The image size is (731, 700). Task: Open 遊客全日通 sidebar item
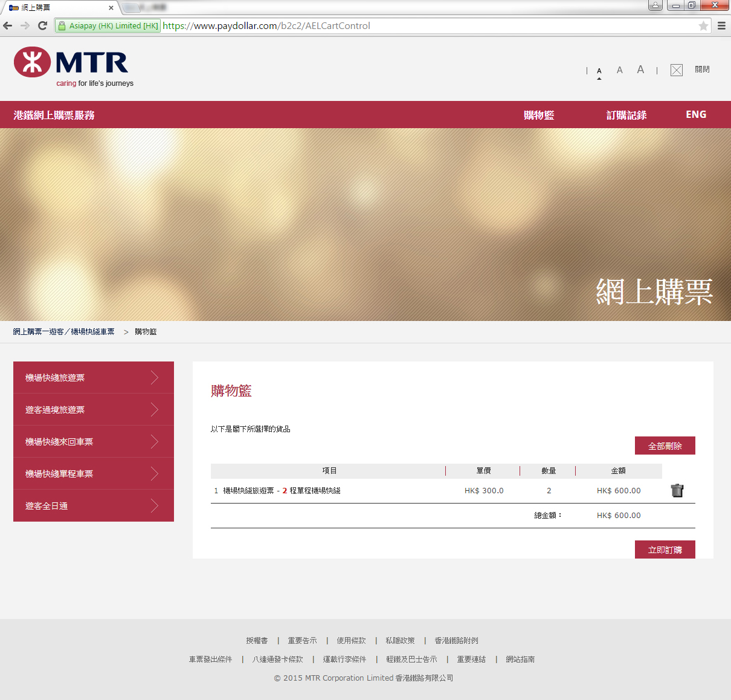94,505
